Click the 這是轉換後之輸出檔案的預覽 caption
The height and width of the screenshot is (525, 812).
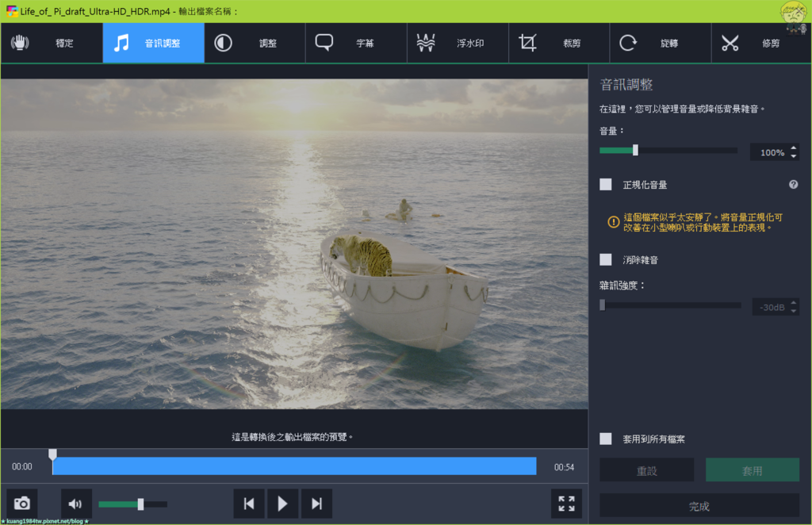[x=292, y=437]
